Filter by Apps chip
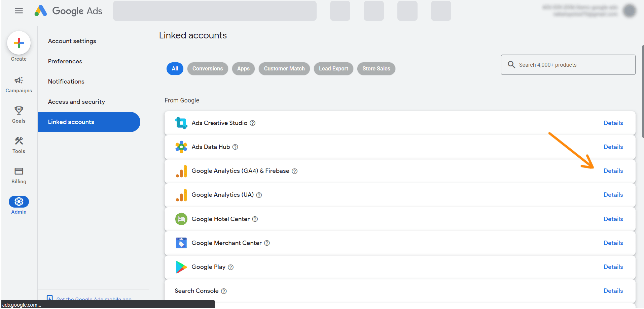This screenshot has height=309, width=644. click(x=243, y=69)
